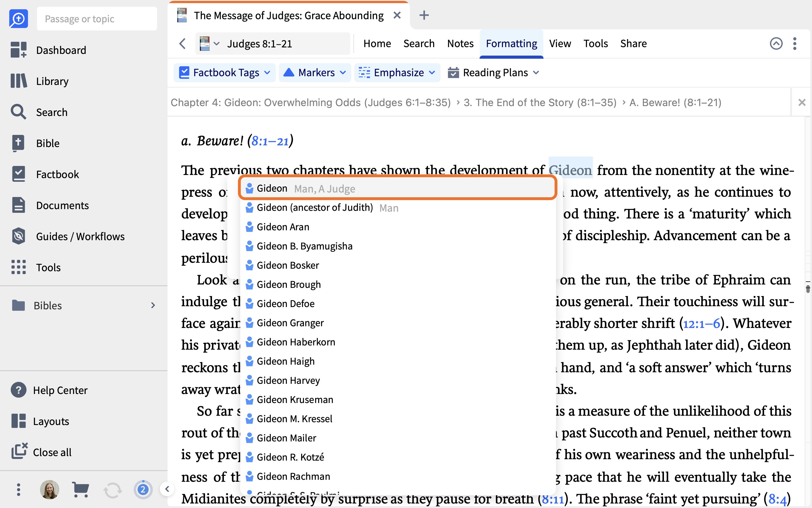Select Gideon Haberkorn from the list

(398, 342)
